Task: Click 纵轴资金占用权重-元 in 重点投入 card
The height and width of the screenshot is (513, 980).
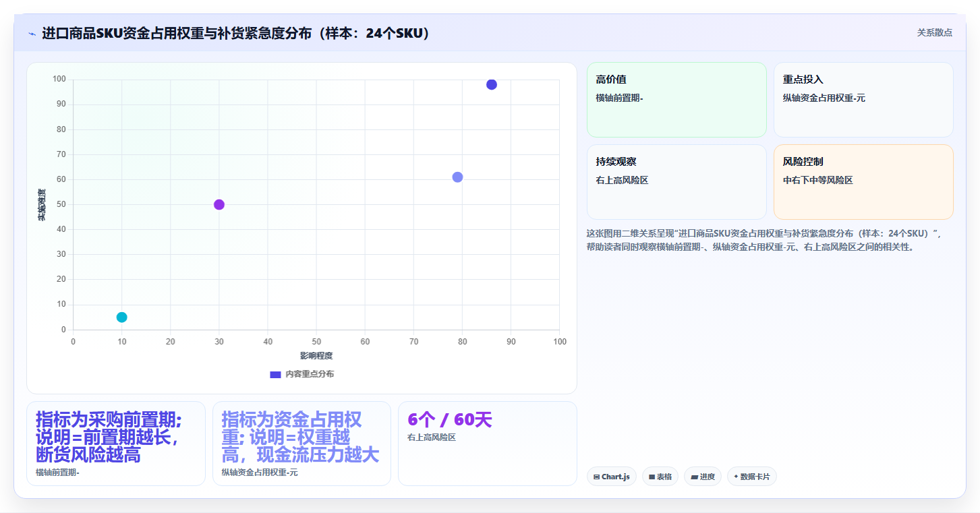Action: point(824,98)
